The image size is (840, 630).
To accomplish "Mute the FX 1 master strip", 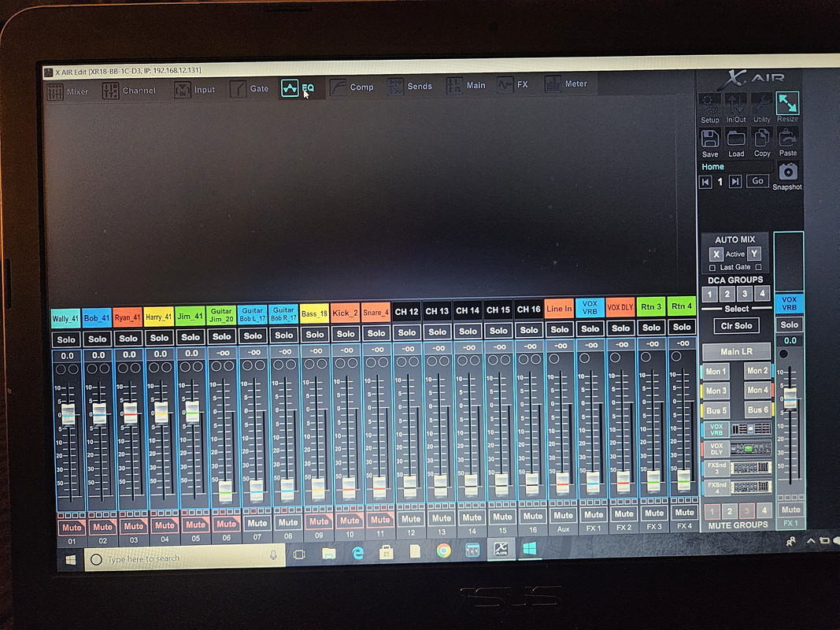I will coord(790,510).
